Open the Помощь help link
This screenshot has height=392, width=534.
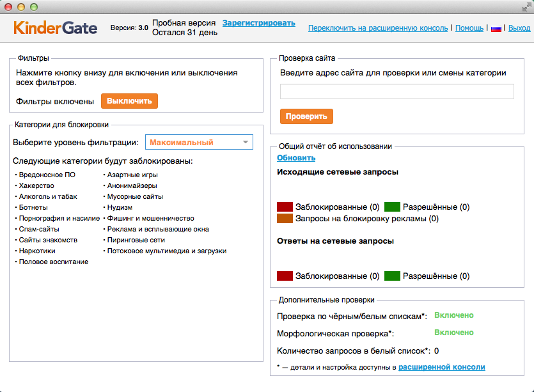[469, 28]
